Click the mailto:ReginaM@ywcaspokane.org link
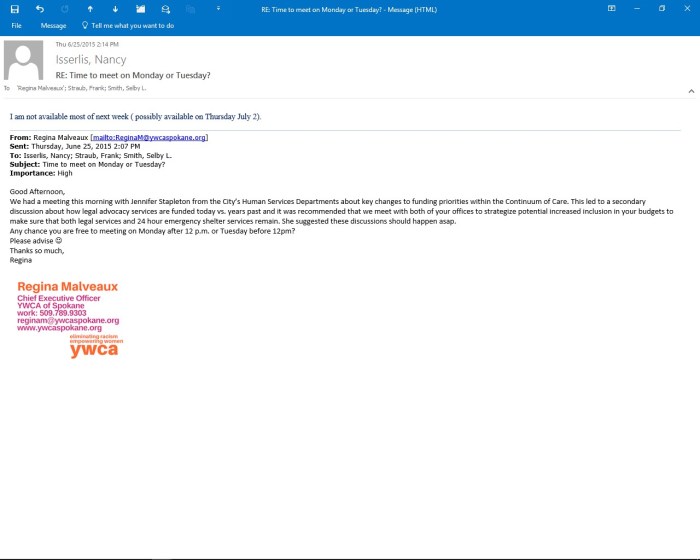700x560 pixels. pos(149,137)
